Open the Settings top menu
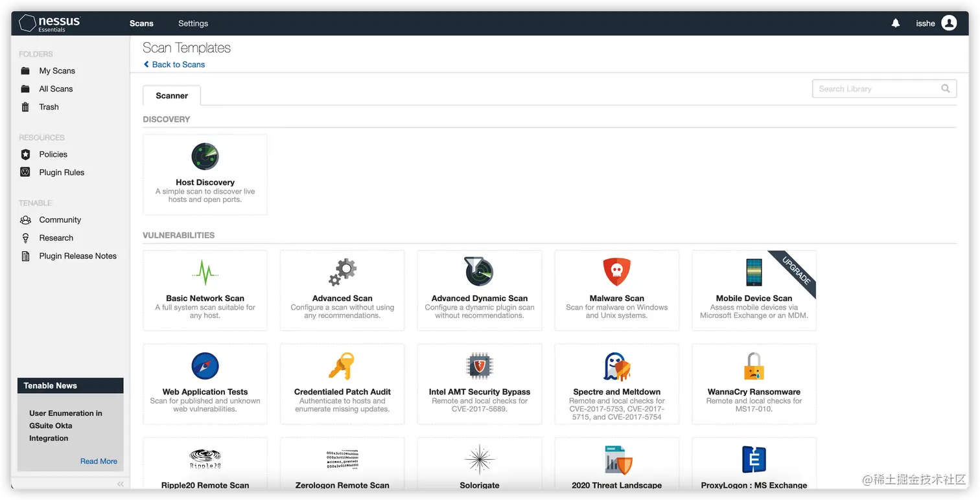The width and height of the screenshot is (980, 500). (x=193, y=23)
